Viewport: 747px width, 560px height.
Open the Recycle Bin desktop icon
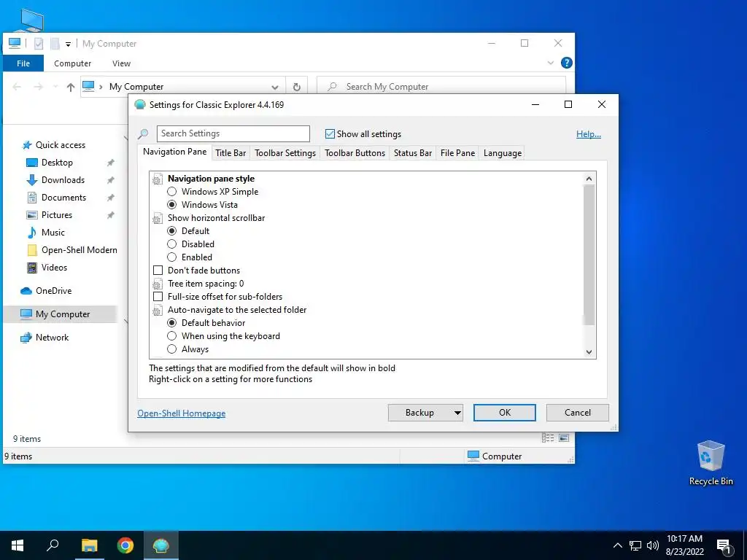click(711, 463)
